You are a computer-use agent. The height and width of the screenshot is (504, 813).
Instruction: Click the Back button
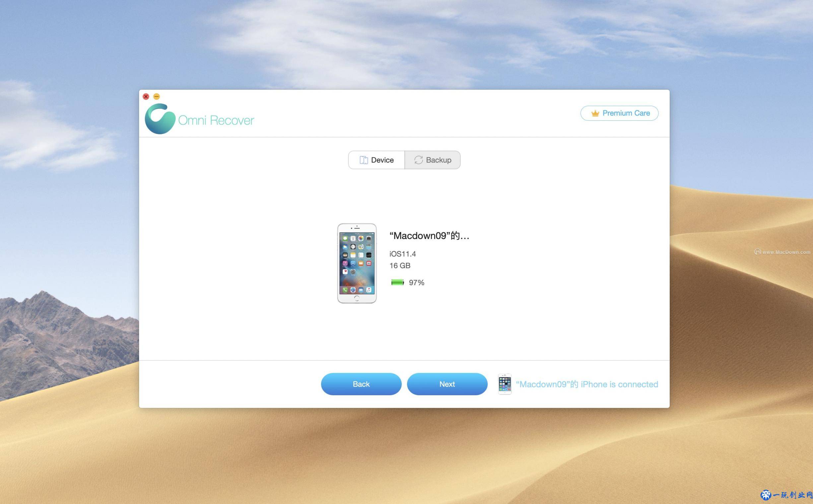361,384
